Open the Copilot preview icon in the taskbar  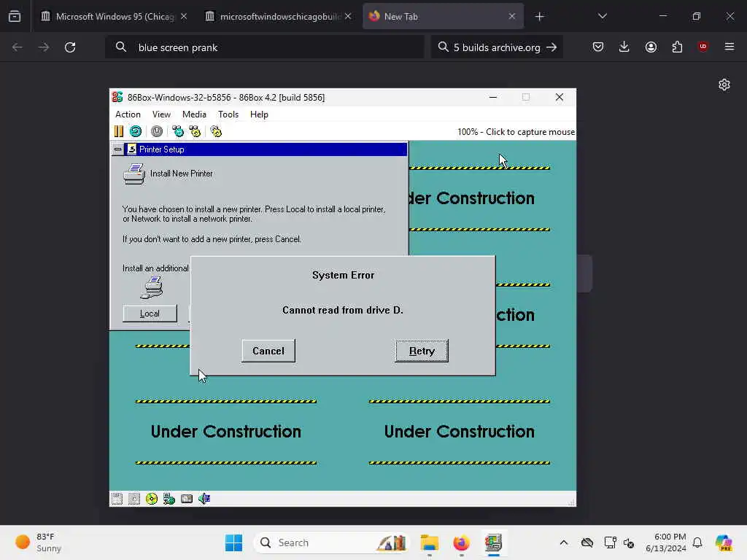click(724, 542)
